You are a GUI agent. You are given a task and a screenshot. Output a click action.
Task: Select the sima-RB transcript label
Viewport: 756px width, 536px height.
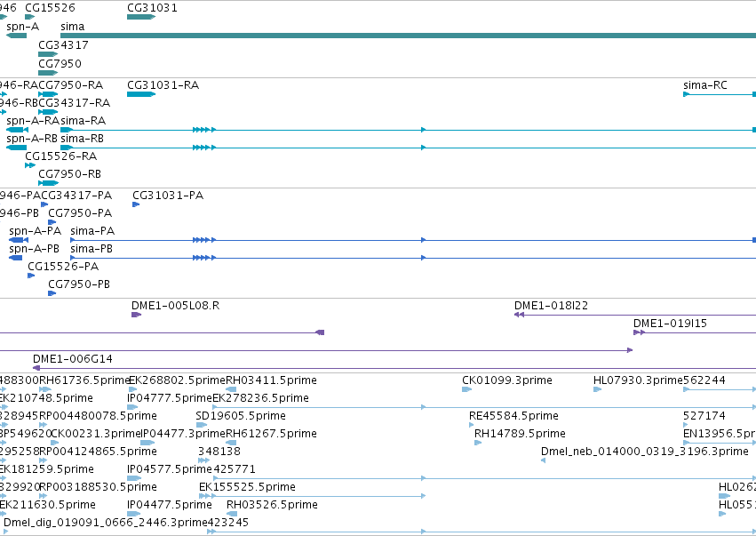tap(82, 139)
